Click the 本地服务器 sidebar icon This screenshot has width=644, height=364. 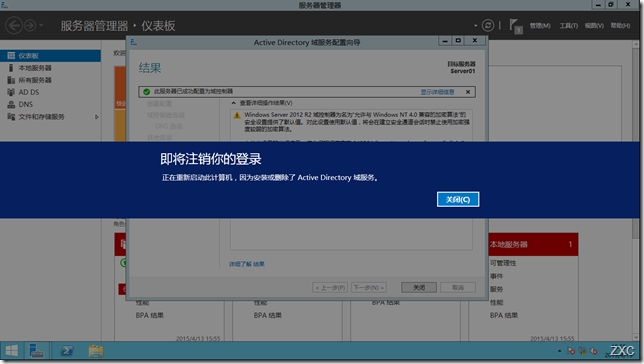(11, 68)
